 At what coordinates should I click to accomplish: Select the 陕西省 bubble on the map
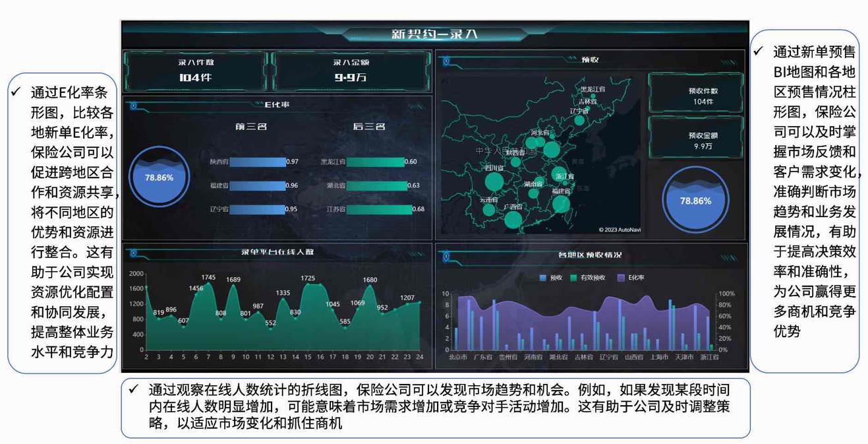(516, 161)
